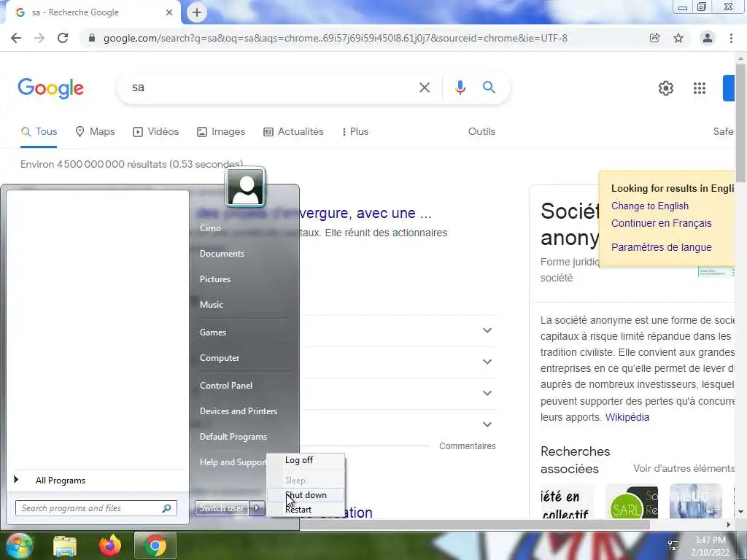Click the Google logo

50,88
